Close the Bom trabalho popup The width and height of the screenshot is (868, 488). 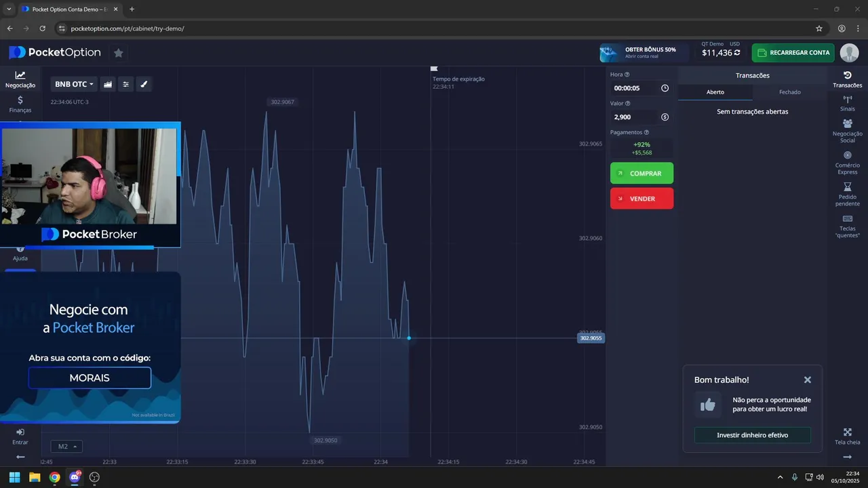pyautogui.click(x=807, y=380)
